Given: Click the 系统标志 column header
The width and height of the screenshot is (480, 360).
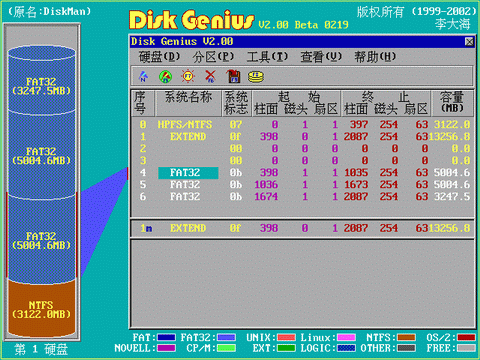Looking at the screenshot, I should click(236, 103).
